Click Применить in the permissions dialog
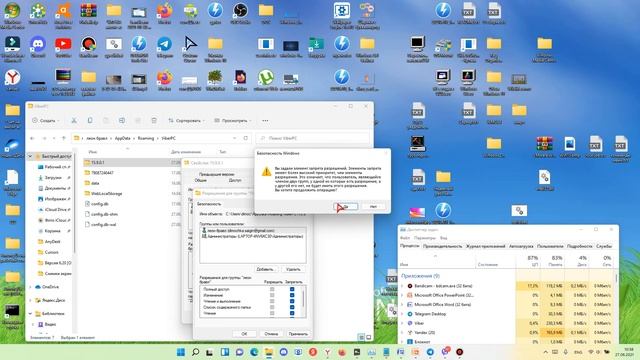The image size is (640, 360). [298, 334]
